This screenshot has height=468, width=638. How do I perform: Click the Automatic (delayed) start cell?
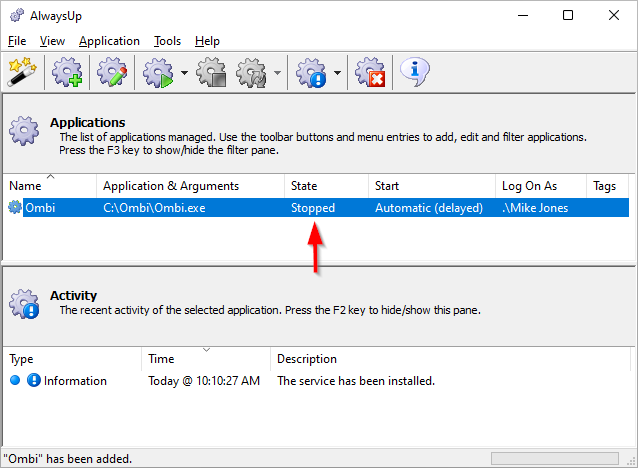click(429, 208)
